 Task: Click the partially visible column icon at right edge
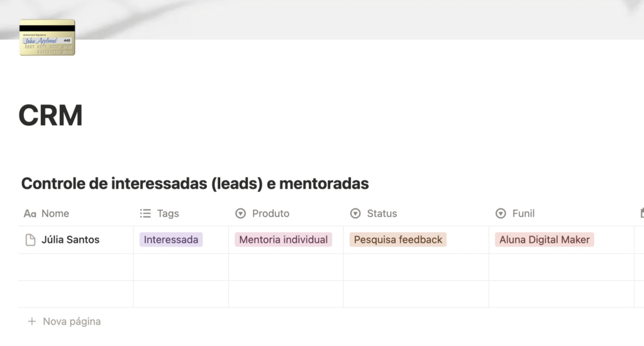coord(641,214)
